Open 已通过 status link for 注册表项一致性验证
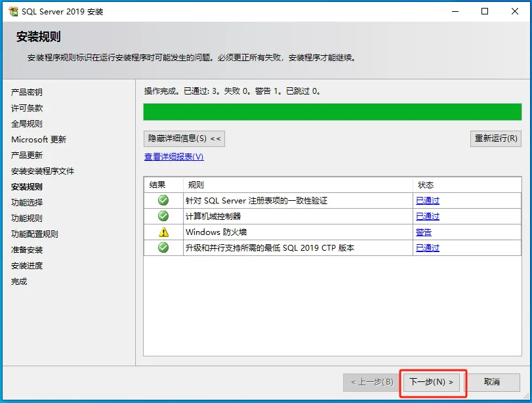This screenshot has width=532, height=403. pyautogui.click(x=428, y=201)
